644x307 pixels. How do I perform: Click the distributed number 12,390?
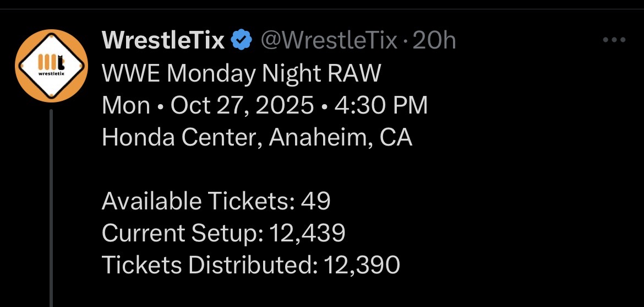tap(361, 266)
